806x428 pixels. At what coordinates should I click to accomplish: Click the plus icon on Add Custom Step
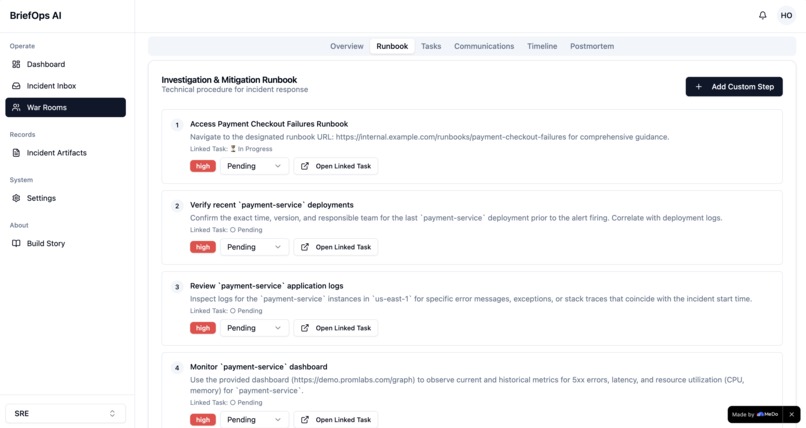click(698, 87)
